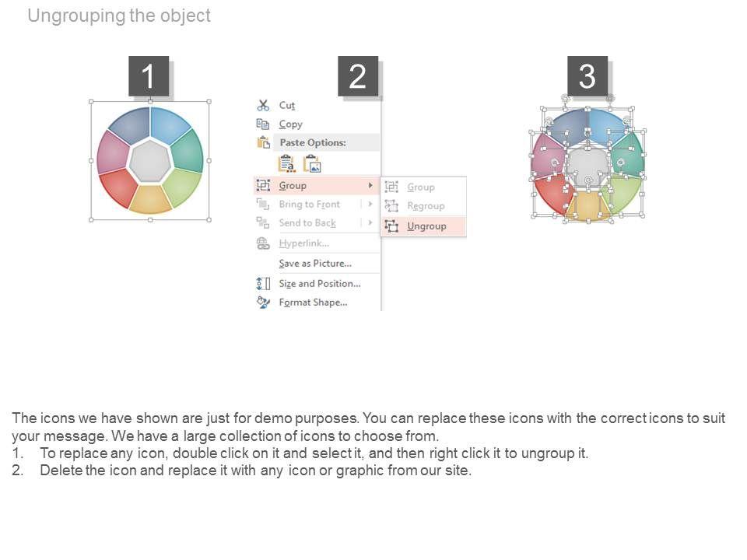Choose Ungroup from the submenu
Viewport: 747px width, 560px height.
point(426,226)
